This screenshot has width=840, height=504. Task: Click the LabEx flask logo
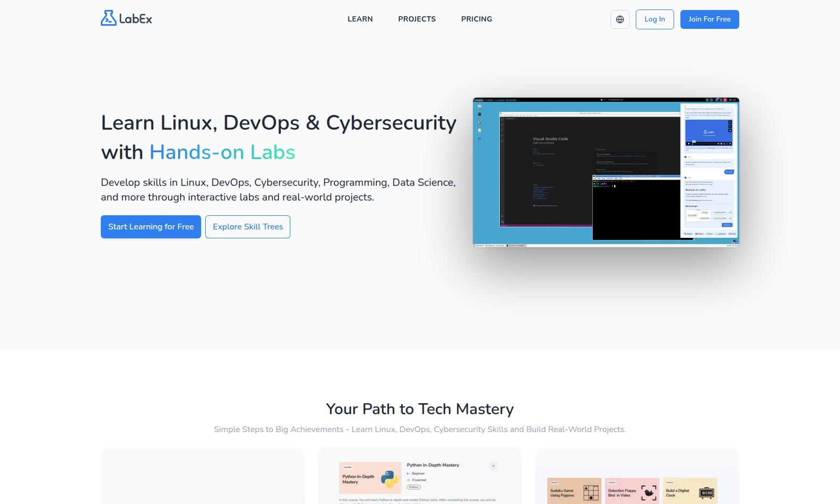tap(126, 18)
